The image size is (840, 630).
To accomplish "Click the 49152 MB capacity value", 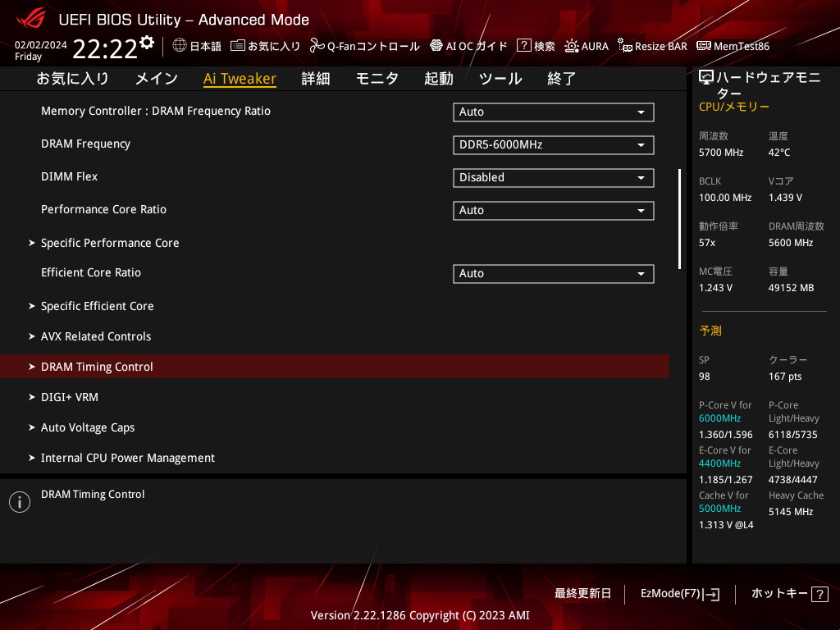I will click(792, 288).
